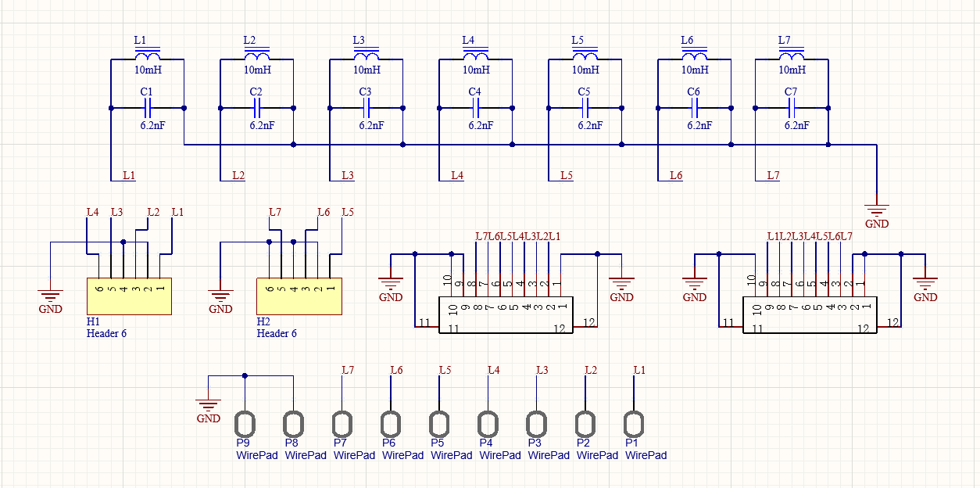Select the L3 inductor coil symbol
Viewport: 980px width, 488px height.
tap(367, 56)
